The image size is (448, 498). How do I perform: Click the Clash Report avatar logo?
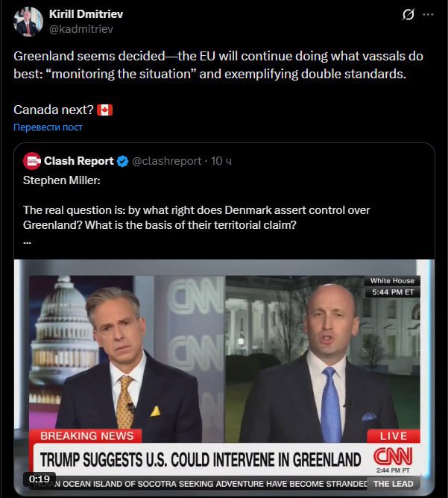pyautogui.click(x=32, y=161)
